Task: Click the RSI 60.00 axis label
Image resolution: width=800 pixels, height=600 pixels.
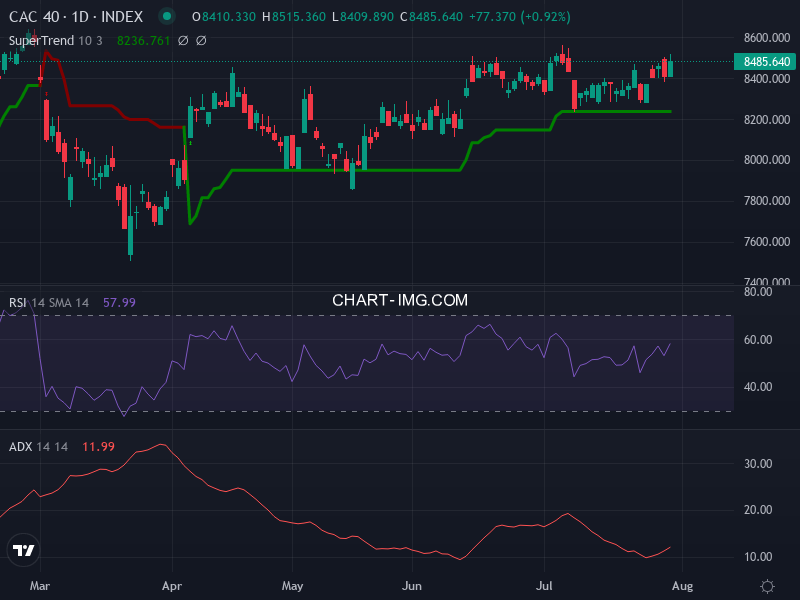Action: [758, 339]
